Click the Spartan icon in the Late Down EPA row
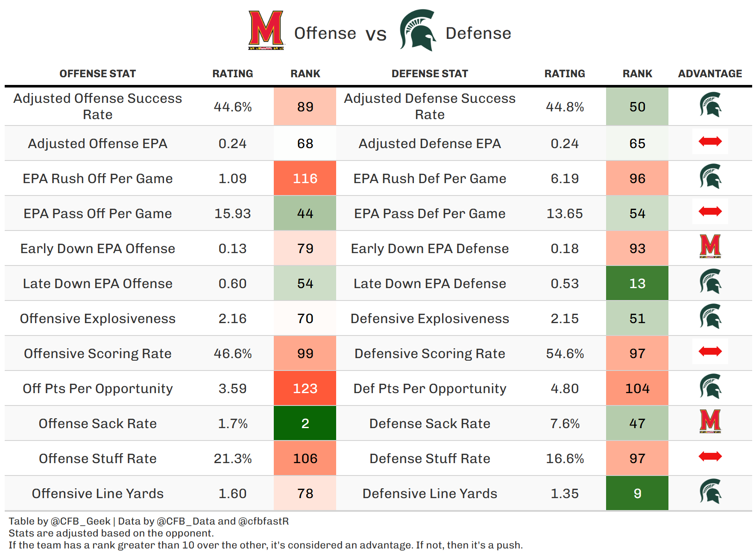Image resolution: width=756 pixels, height=560 pixels. [710, 282]
